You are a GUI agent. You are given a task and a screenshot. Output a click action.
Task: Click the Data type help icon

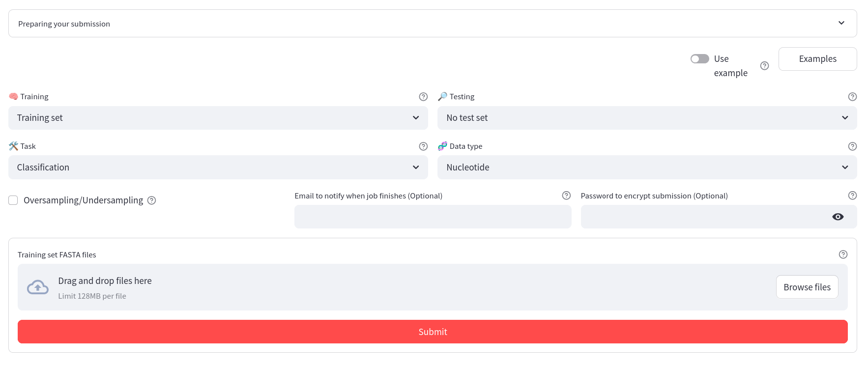click(852, 146)
